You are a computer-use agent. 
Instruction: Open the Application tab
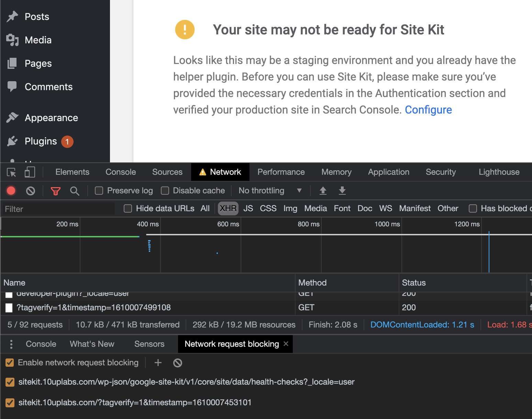(x=389, y=172)
